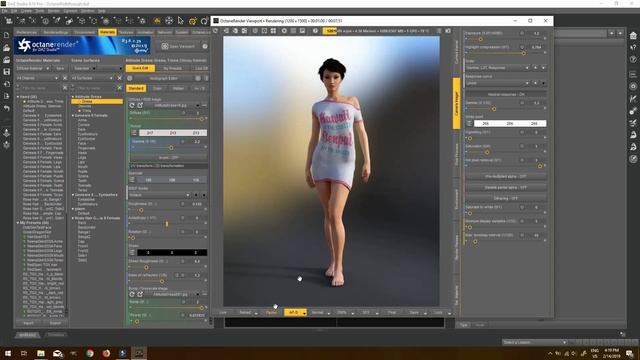Open Firefox from the taskbar
The height and width of the screenshot is (360, 640).
106,353
